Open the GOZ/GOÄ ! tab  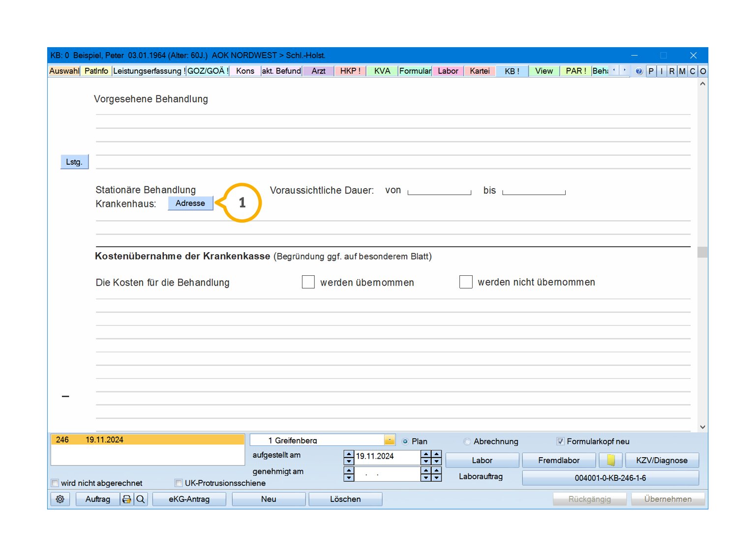[x=208, y=71]
